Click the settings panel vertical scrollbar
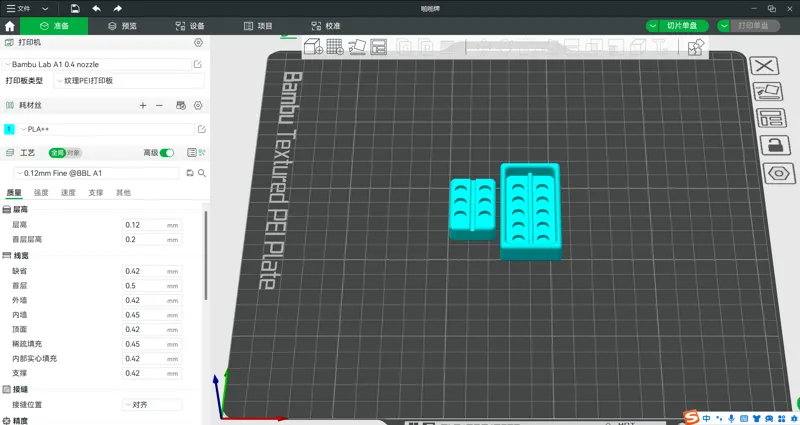This screenshot has width=800, height=425. (206, 255)
